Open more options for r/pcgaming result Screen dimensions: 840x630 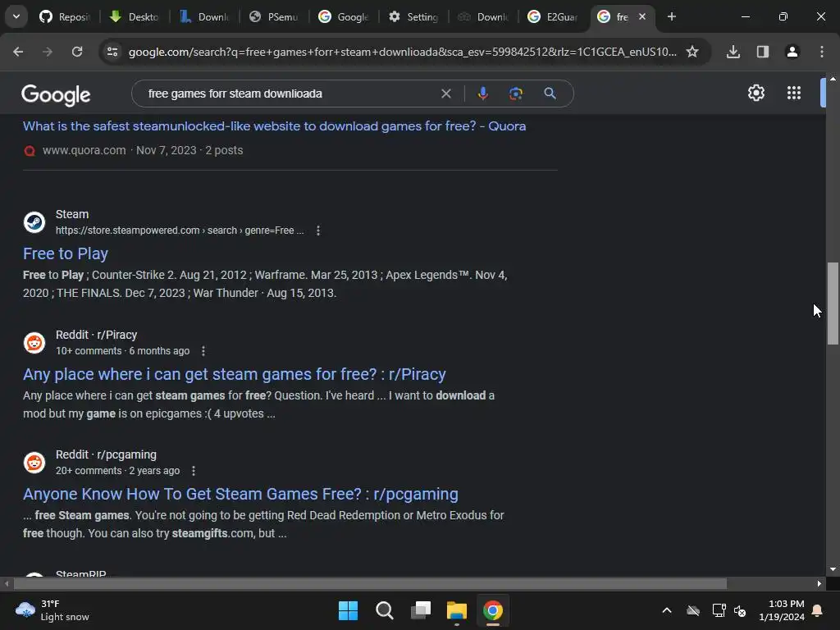click(194, 471)
